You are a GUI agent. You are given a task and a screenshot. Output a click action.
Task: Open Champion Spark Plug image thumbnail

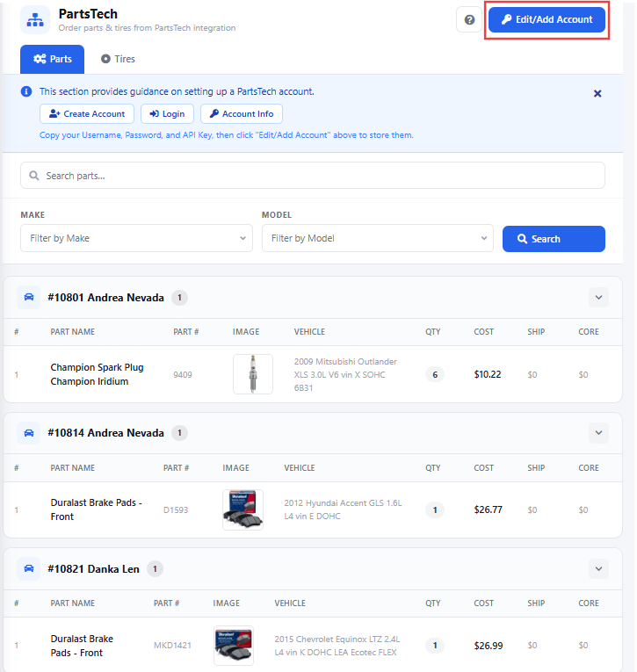point(253,374)
